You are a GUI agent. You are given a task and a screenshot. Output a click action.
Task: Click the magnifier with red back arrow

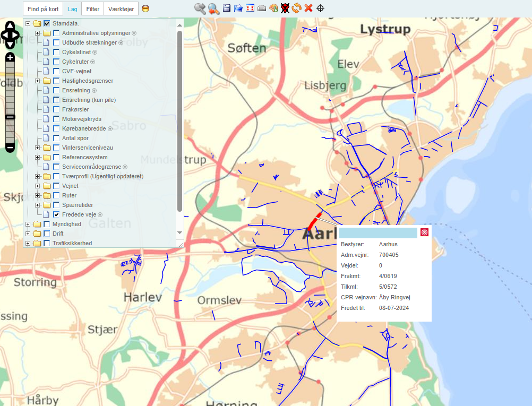213,8
